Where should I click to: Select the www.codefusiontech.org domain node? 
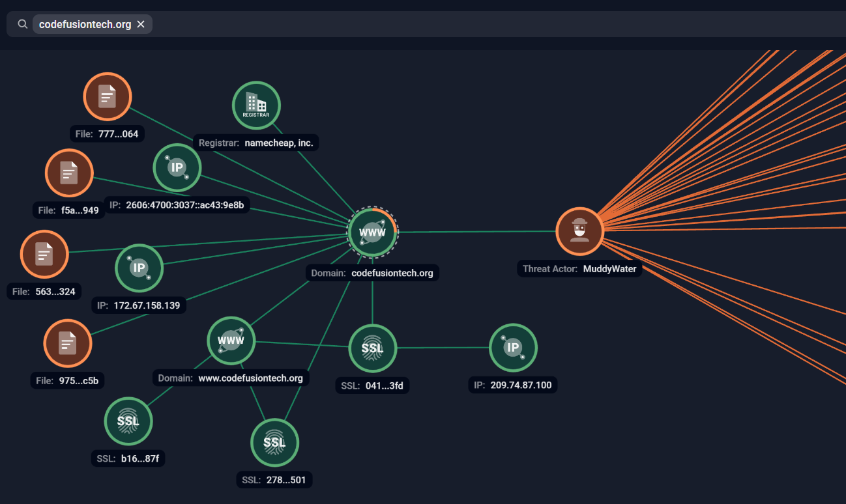click(x=231, y=340)
